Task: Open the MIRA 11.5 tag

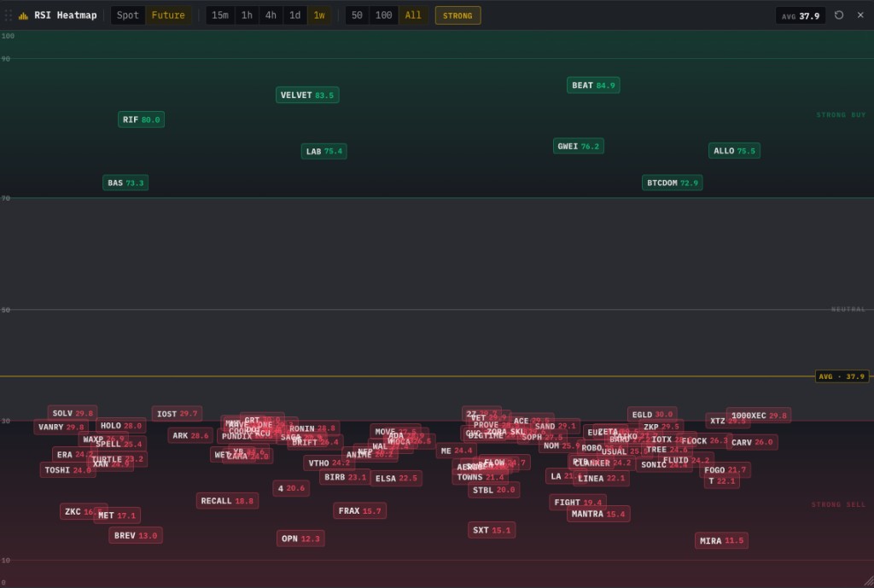Action: [721, 540]
